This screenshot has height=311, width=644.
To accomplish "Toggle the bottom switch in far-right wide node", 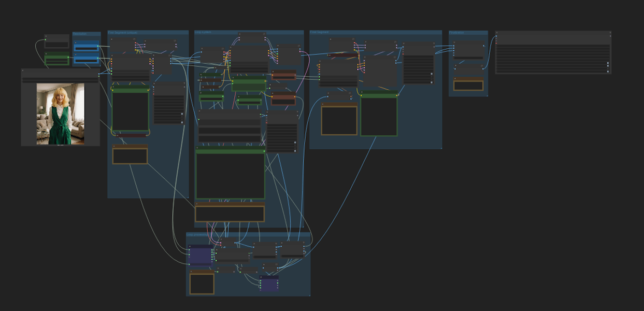I will click(607, 71).
